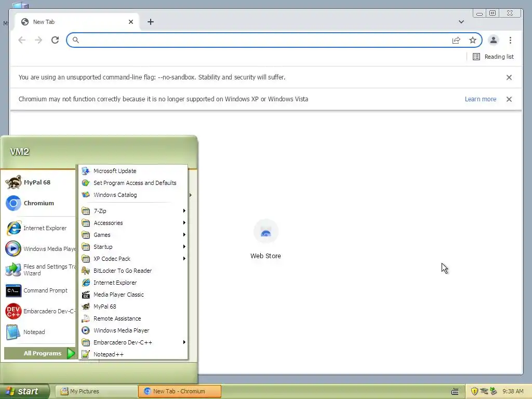Open Windows Media Player in All Programs
532x399 pixels.
pos(133,330)
